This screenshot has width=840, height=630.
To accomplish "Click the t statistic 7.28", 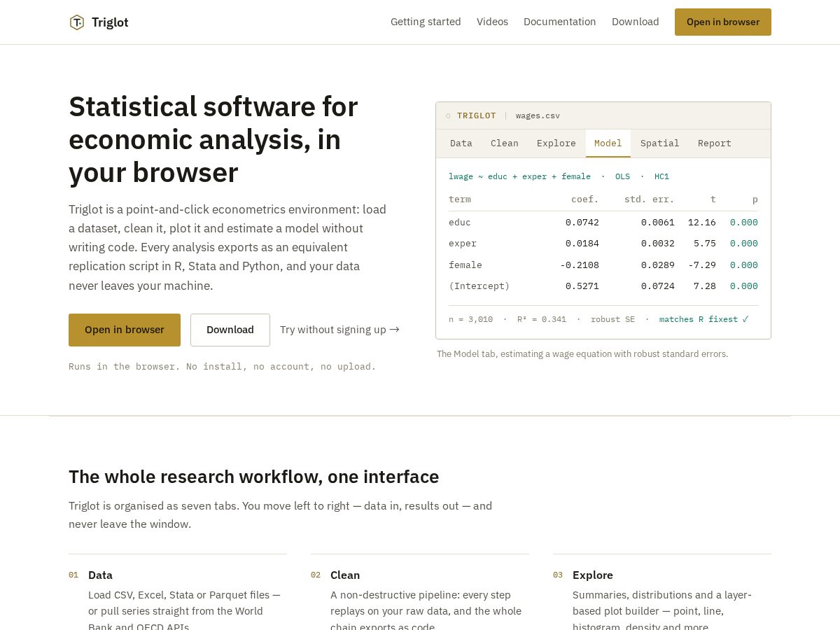I will 705,286.
